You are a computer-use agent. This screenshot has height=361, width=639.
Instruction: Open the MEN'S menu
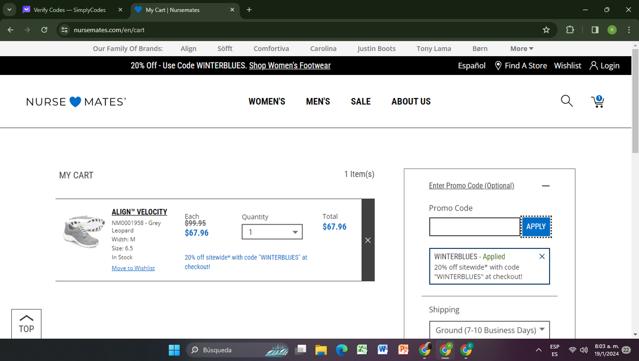(318, 101)
